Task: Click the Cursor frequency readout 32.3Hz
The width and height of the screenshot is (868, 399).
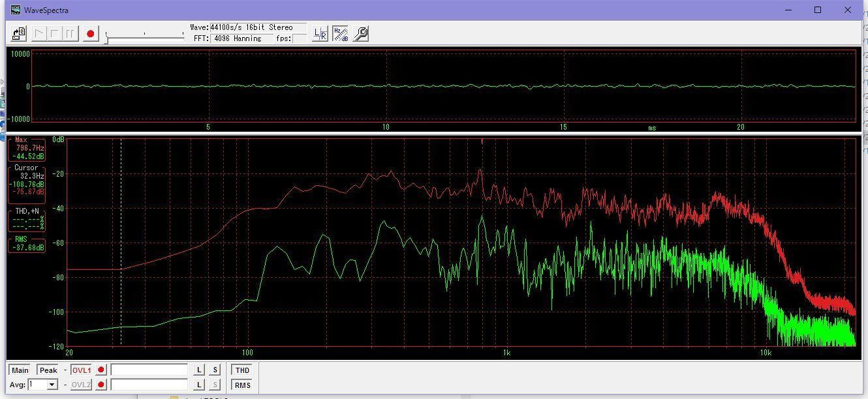Action: pos(32,176)
